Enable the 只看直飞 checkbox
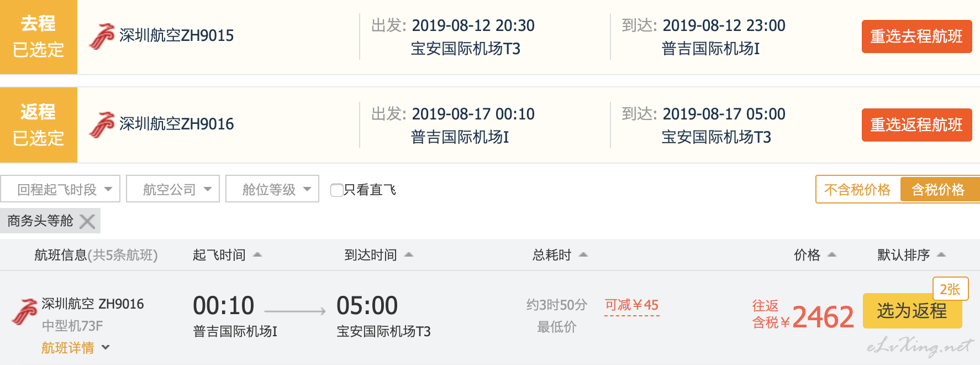This screenshot has width=980, height=365. (x=336, y=190)
